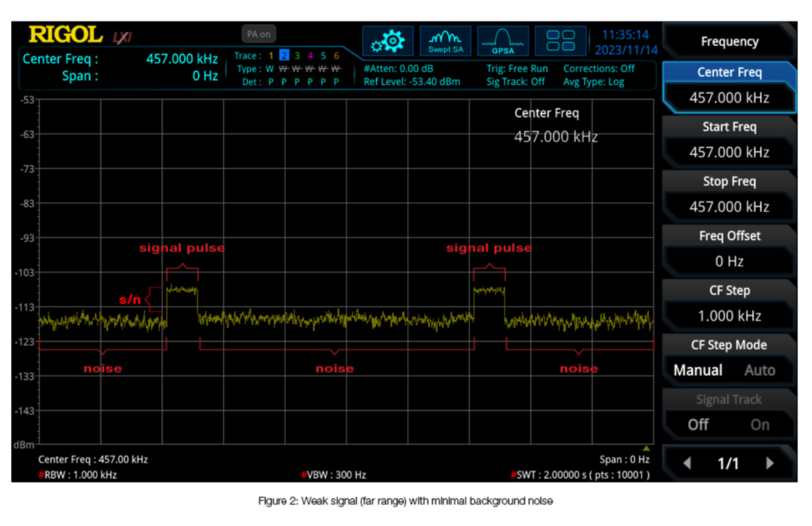Select the Swept SA measurement icon
Screen dimensions: 812x526
[445, 41]
